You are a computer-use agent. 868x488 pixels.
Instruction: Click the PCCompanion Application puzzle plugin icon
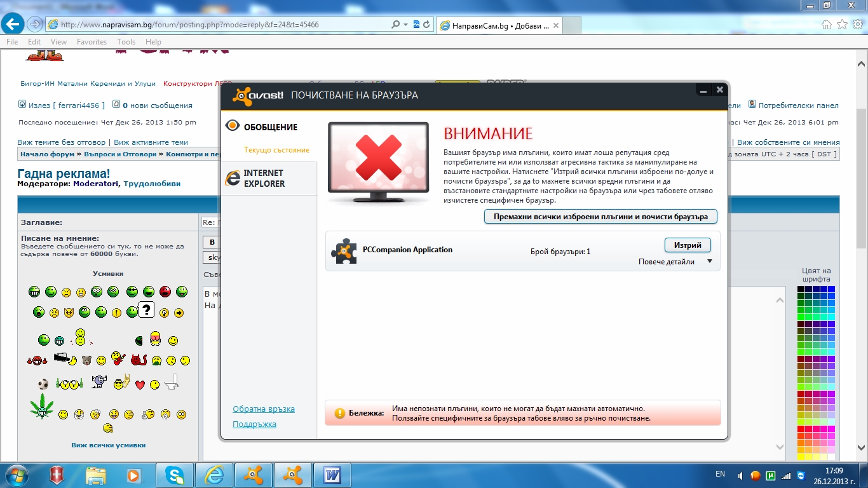(x=344, y=251)
